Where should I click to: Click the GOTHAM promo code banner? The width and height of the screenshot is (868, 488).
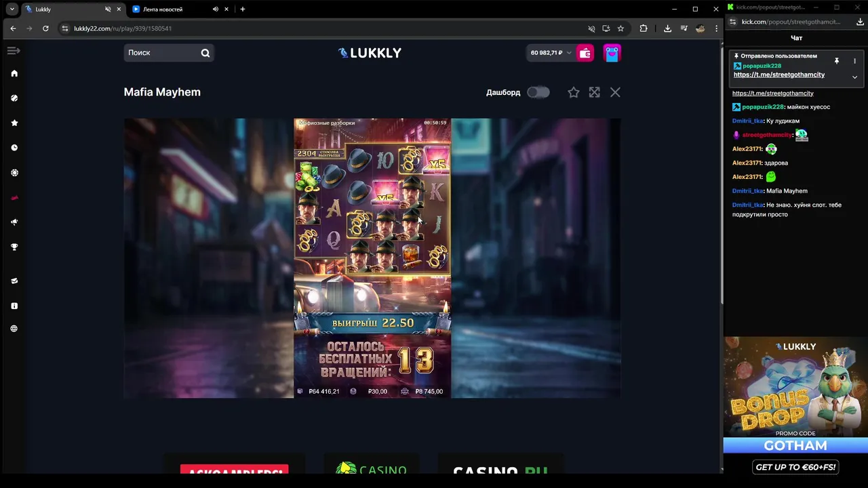click(x=795, y=445)
